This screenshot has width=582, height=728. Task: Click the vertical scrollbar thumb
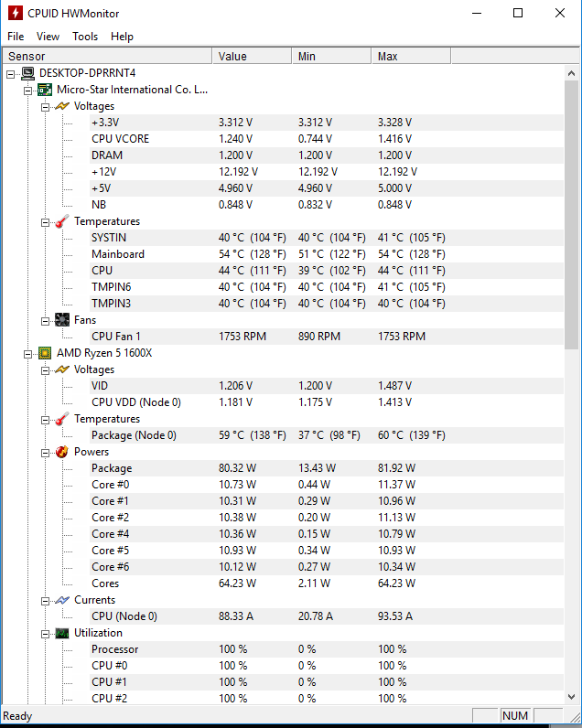[x=571, y=215]
